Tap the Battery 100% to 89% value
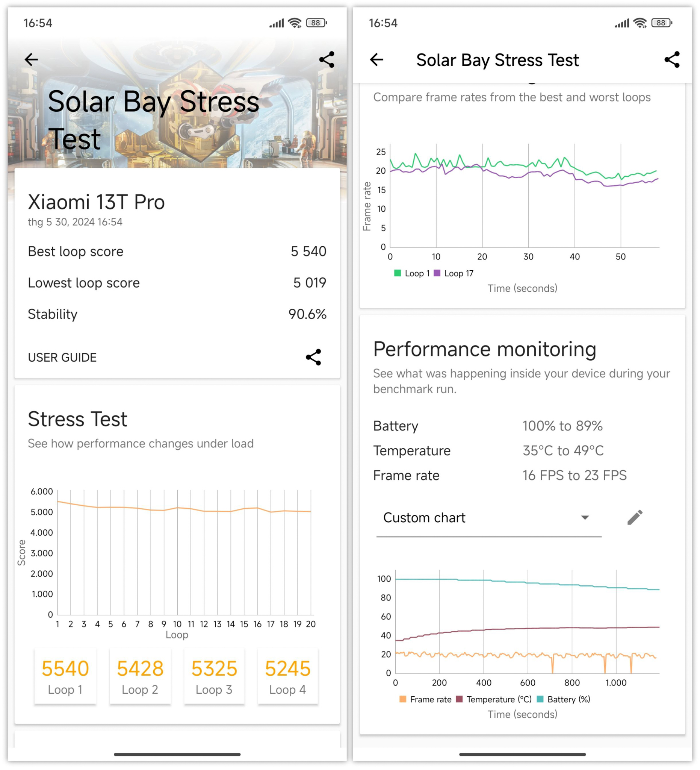The width and height of the screenshot is (700, 770). (x=562, y=426)
